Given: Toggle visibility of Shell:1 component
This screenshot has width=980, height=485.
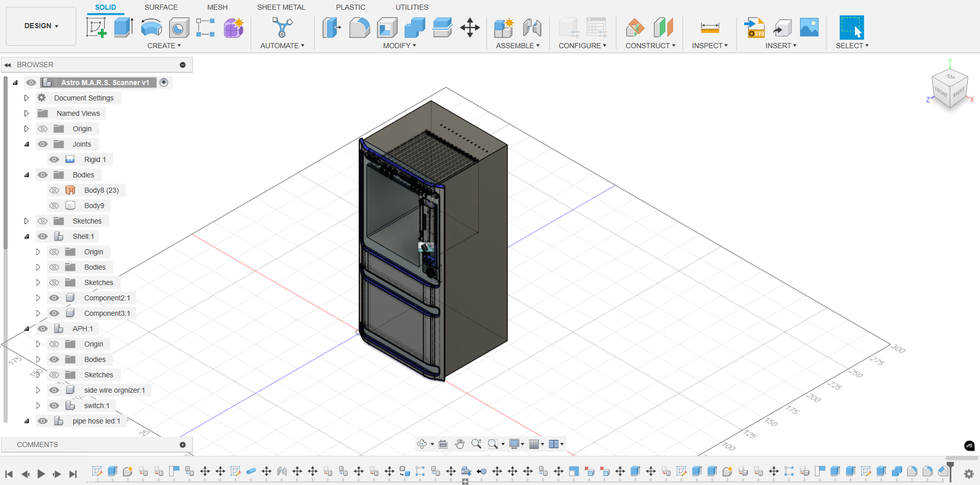Looking at the screenshot, I should (x=43, y=236).
